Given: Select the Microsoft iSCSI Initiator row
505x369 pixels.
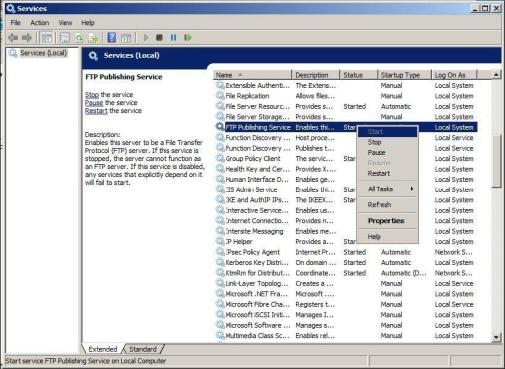Looking at the screenshot, I should pos(346,315).
